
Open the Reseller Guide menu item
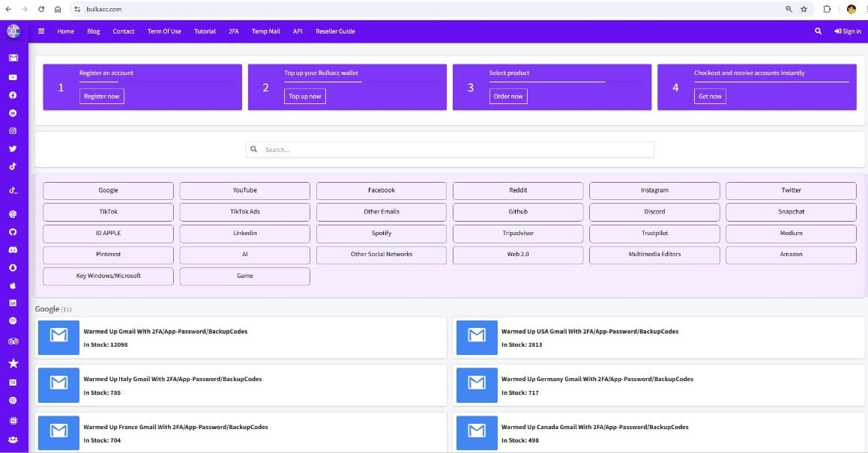(336, 31)
